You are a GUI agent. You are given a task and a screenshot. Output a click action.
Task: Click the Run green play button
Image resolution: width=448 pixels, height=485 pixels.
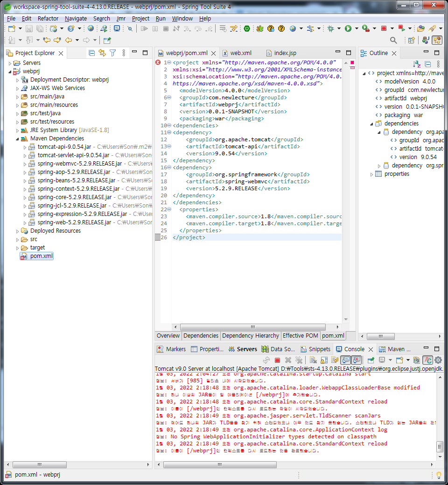[x=348, y=29]
